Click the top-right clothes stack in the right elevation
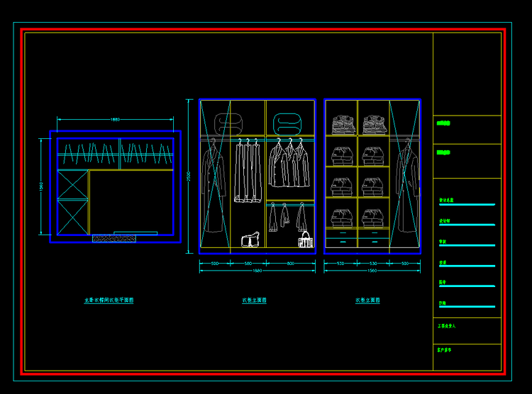The width and height of the screenshot is (532, 394). (375, 125)
